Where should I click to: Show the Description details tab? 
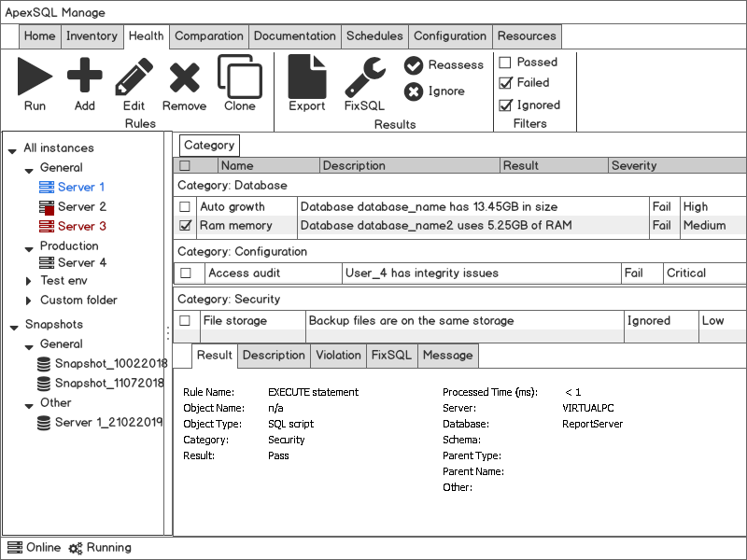pos(274,356)
